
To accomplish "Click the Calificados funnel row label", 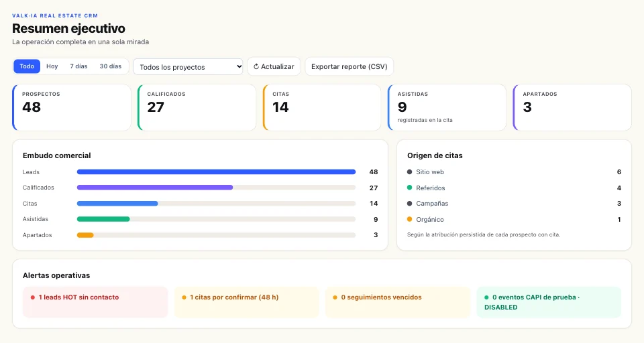I will point(38,188).
